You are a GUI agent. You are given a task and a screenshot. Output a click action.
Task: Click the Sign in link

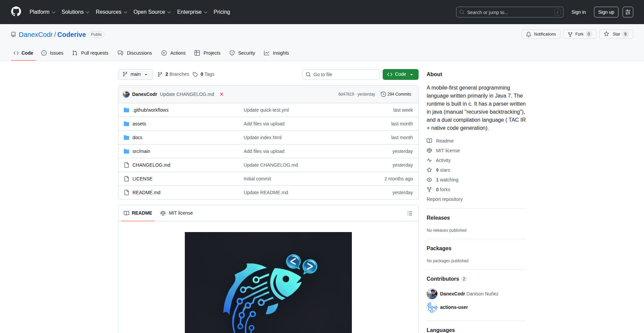[579, 12]
